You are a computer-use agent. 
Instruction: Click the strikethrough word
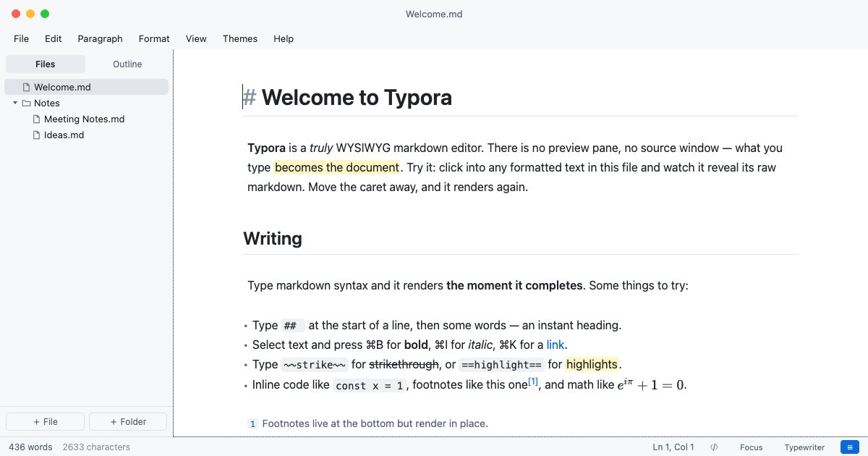pos(404,364)
